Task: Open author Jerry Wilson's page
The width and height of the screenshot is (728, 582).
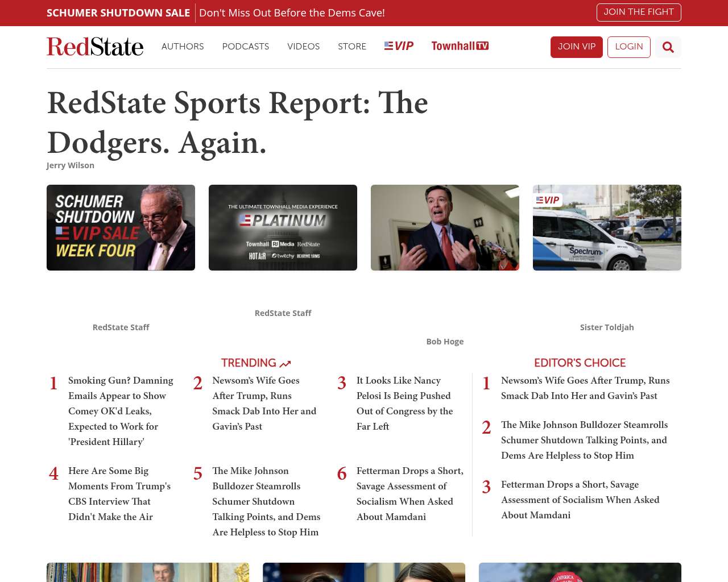Action: click(71, 165)
